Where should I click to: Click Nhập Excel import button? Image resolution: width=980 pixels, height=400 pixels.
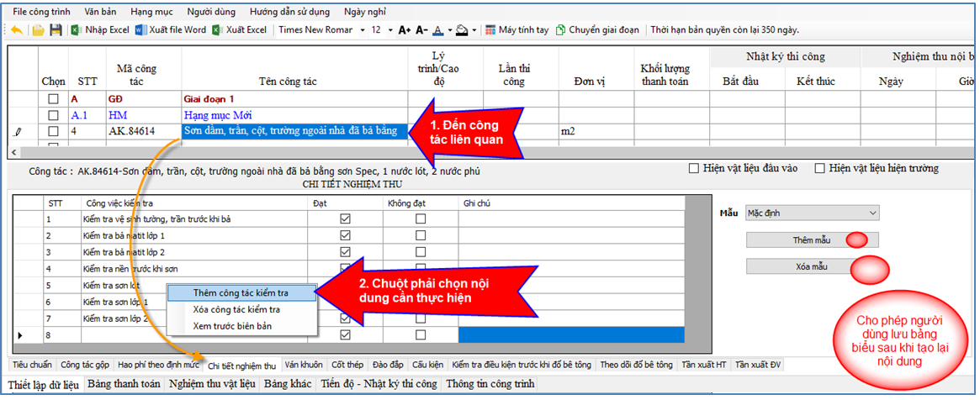(x=100, y=30)
